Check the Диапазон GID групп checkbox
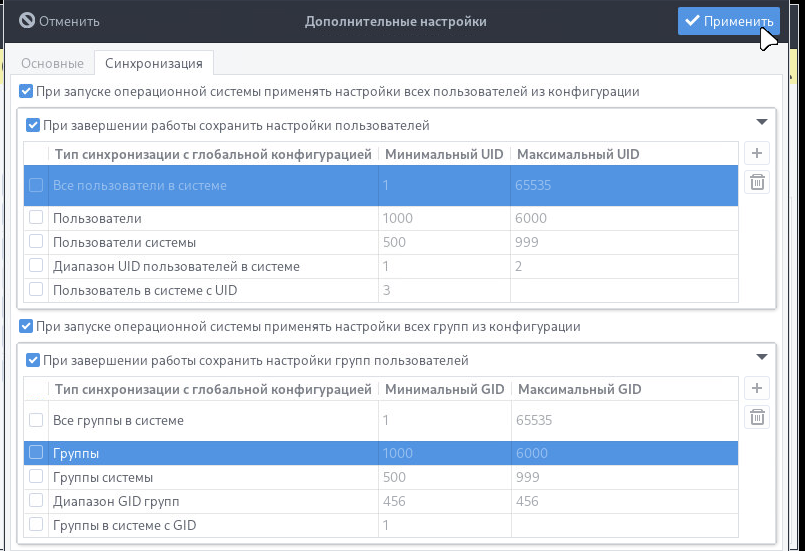The image size is (805, 551). point(36,501)
